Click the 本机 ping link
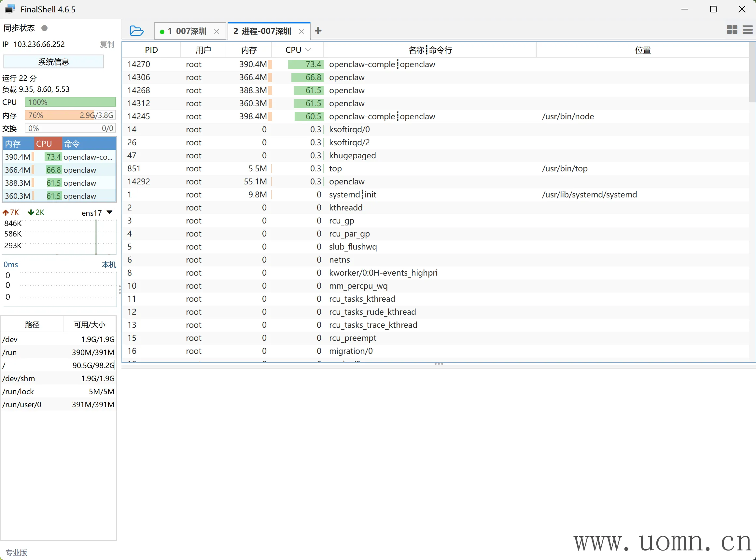Viewport: 756px width, 560px height. pyautogui.click(x=109, y=265)
